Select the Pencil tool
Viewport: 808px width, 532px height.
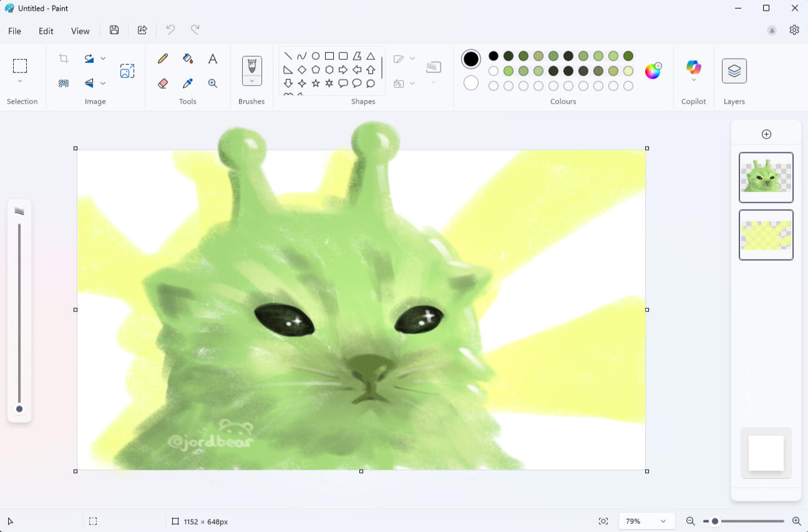(x=163, y=59)
